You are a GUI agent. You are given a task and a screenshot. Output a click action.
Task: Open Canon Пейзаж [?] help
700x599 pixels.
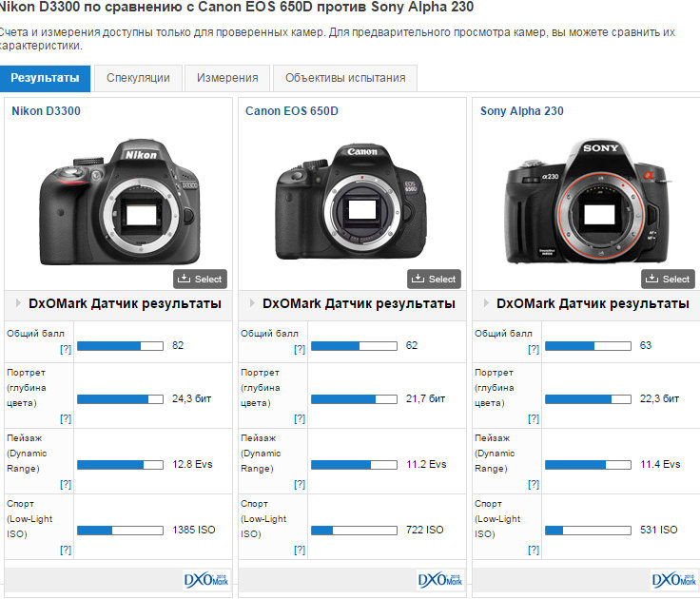click(x=300, y=484)
